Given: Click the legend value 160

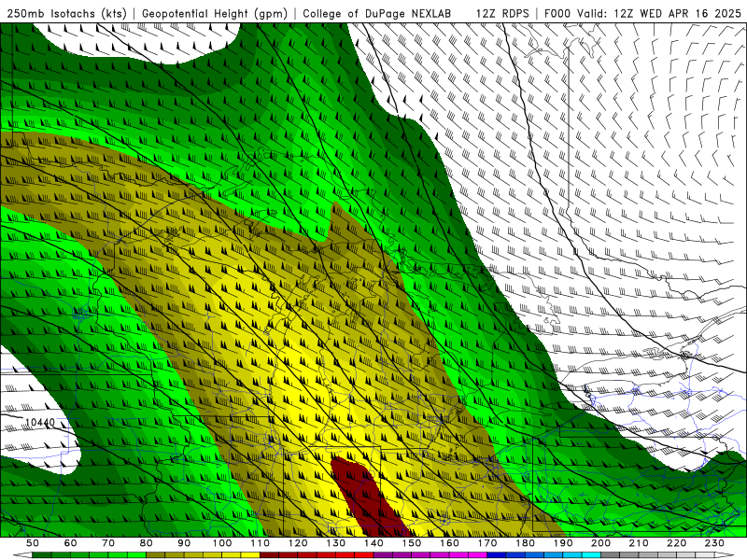Looking at the screenshot, I should tap(449, 543).
